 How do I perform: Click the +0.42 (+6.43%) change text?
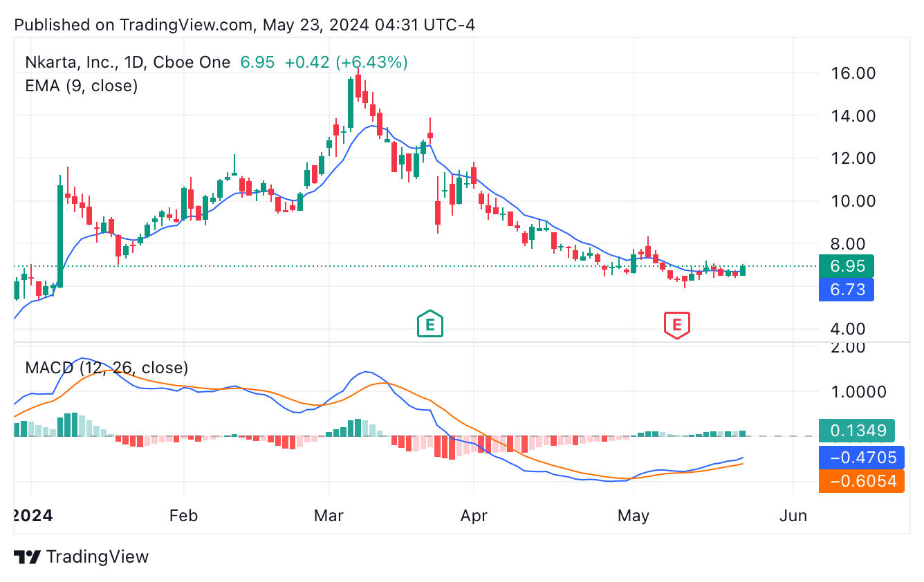point(346,62)
